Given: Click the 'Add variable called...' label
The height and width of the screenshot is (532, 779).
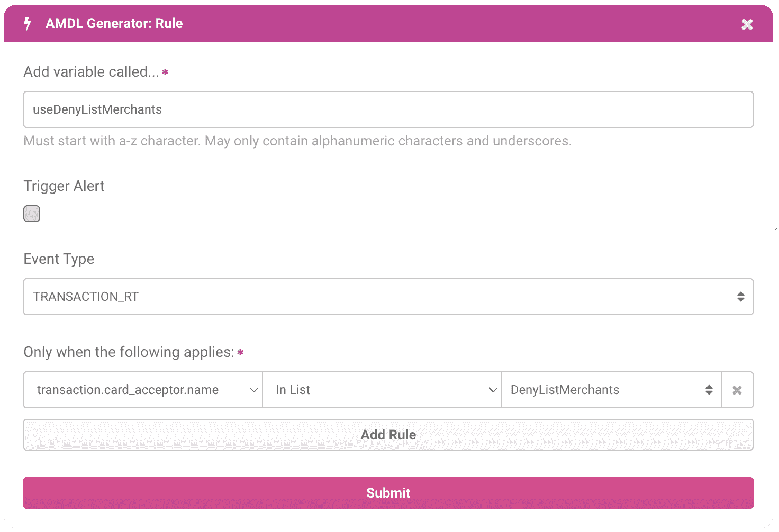Looking at the screenshot, I should click(91, 72).
